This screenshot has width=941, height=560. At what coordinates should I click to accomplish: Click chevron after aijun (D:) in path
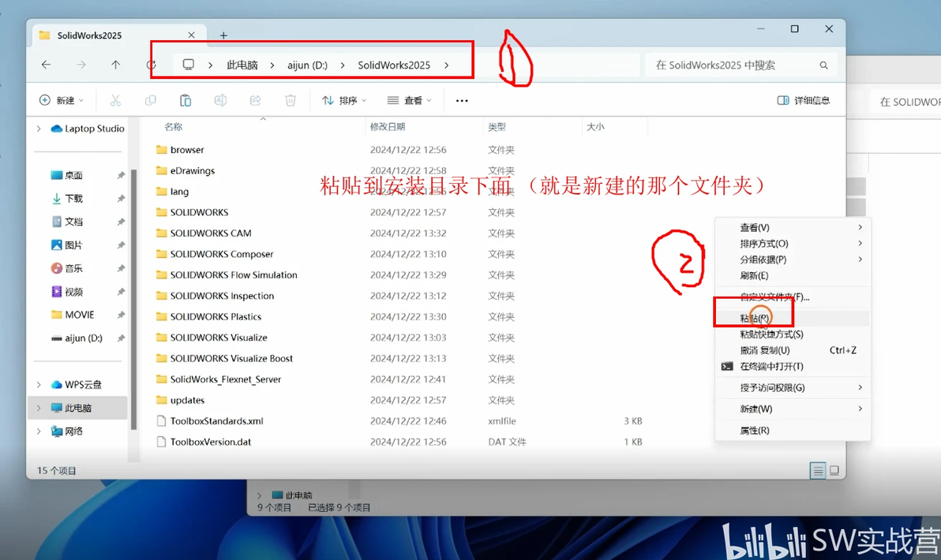342,65
